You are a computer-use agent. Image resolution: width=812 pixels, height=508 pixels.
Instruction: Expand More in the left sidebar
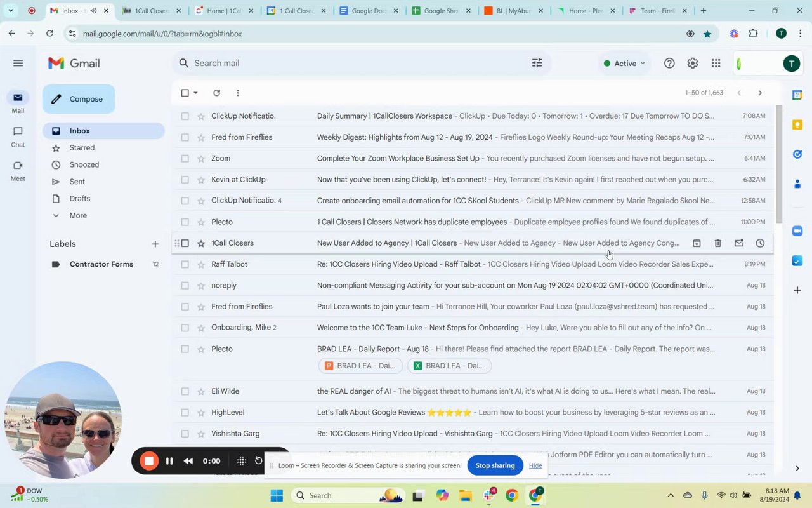(x=78, y=215)
